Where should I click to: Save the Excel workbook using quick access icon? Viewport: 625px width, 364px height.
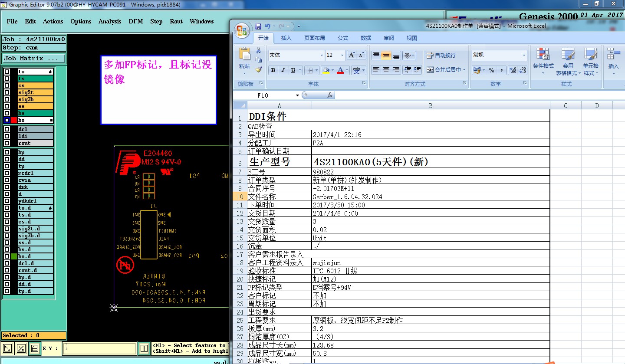tap(258, 26)
